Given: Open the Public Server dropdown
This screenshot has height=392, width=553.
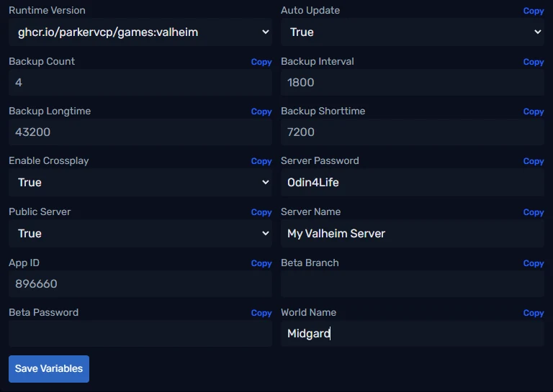Looking at the screenshot, I should click(x=140, y=234).
